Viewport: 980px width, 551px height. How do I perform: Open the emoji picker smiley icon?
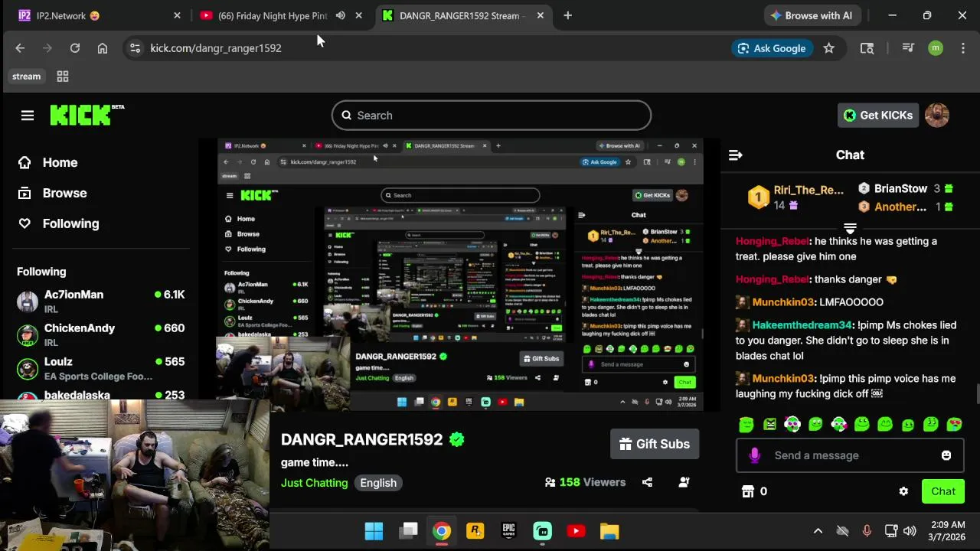click(x=946, y=455)
